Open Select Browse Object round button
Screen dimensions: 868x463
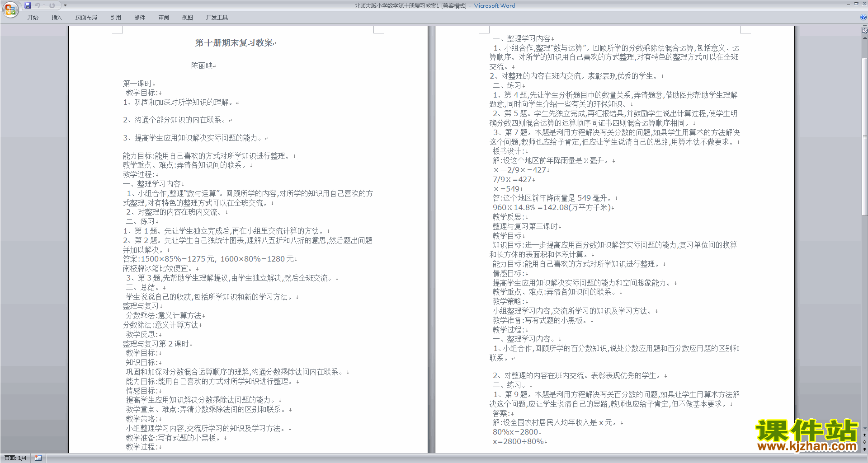[x=865, y=442]
